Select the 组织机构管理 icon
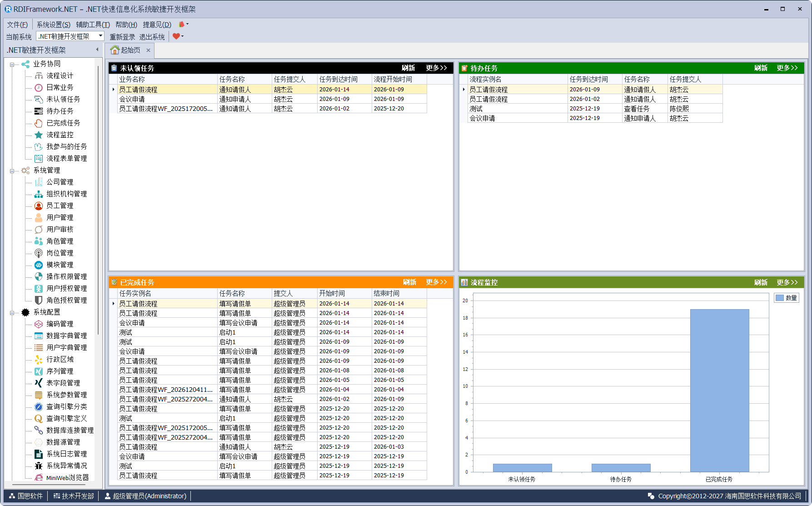The height and width of the screenshot is (506, 812). coord(39,194)
